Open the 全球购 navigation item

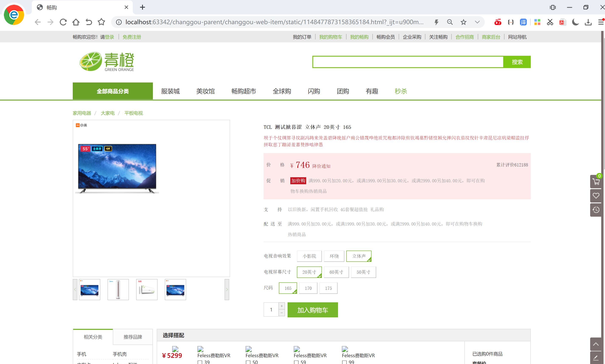click(x=282, y=91)
